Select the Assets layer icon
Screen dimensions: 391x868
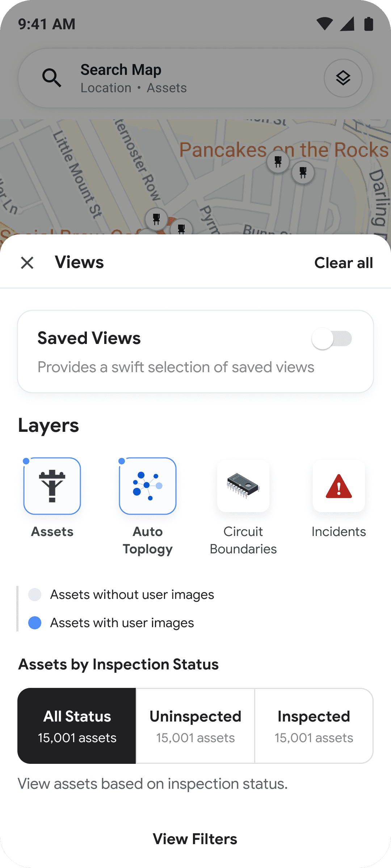52,486
